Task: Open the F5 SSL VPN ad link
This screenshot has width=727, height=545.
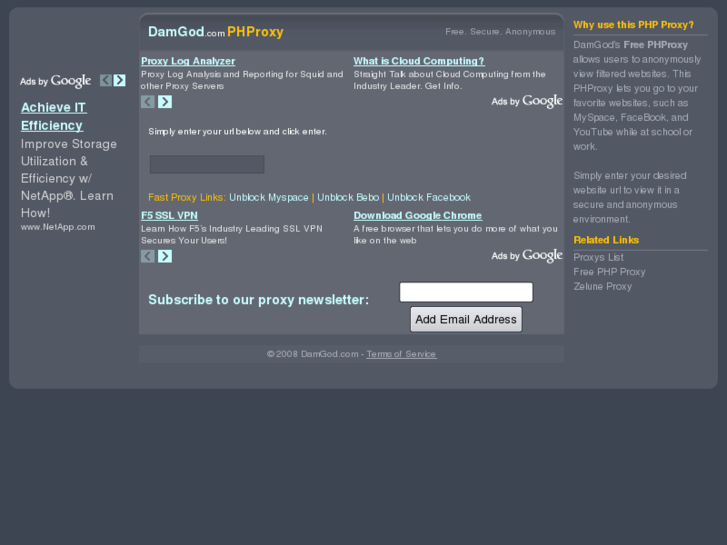Action: point(169,215)
